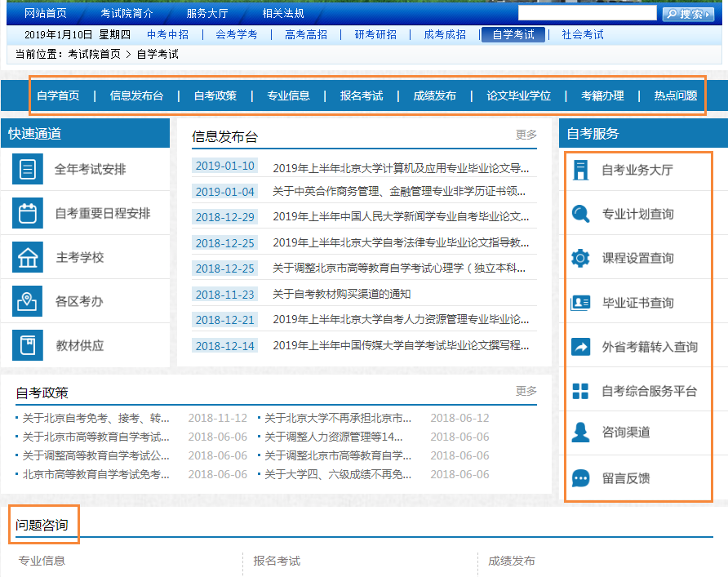Open the 自考综合服务平台 grid icon
The height and width of the screenshot is (577, 728).
coord(580,391)
